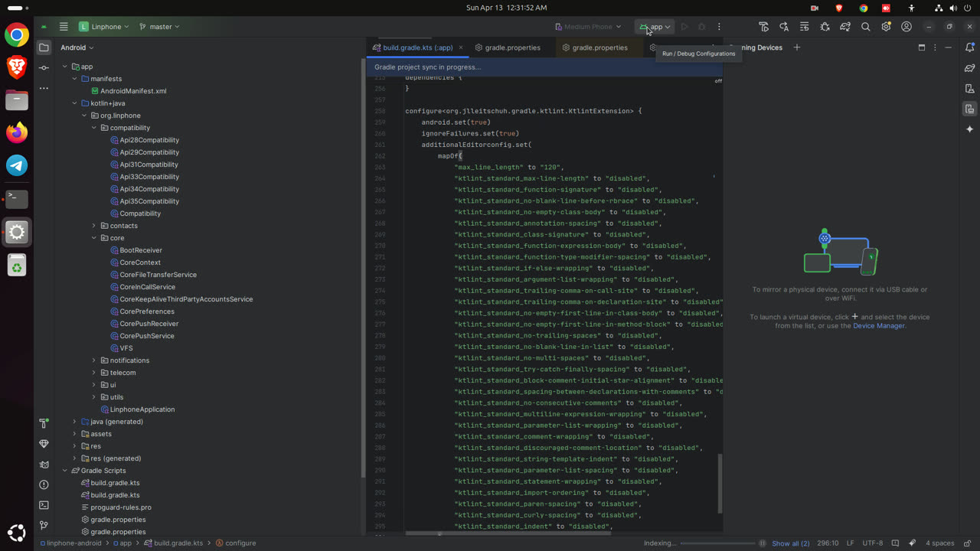Expand the telecom package folder

click(x=94, y=373)
